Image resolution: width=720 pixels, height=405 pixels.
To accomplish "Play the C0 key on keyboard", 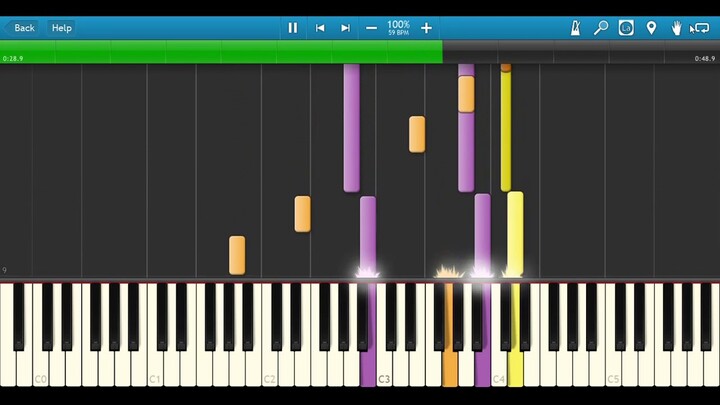I will pyautogui.click(x=41, y=367).
